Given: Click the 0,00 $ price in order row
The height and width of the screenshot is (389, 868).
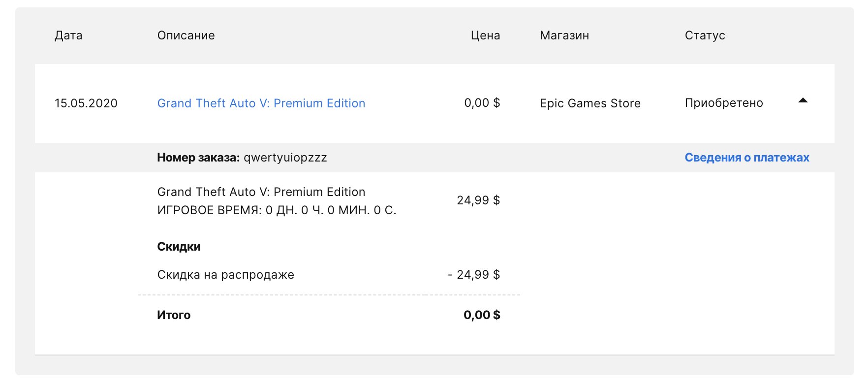Looking at the screenshot, I should [x=482, y=103].
